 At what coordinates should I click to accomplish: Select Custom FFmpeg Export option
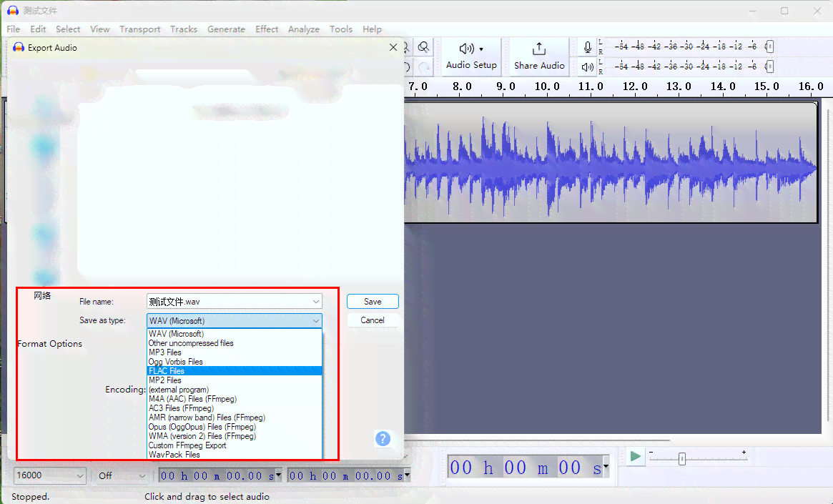(235, 445)
